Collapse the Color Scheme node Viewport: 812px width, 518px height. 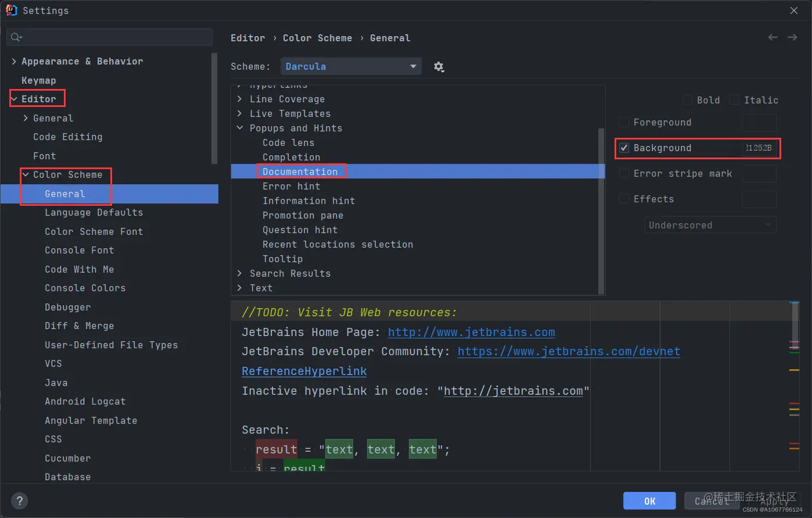click(x=26, y=174)
